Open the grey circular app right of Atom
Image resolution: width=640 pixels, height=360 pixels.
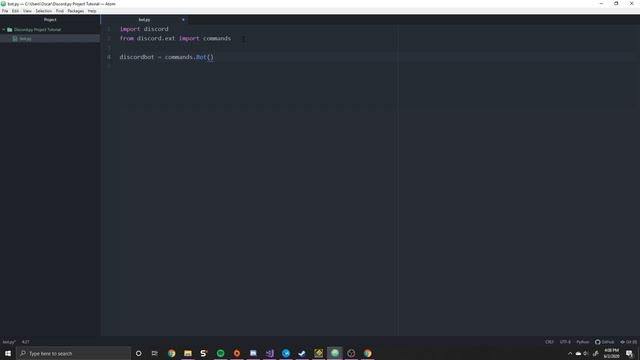pos(351,353)
